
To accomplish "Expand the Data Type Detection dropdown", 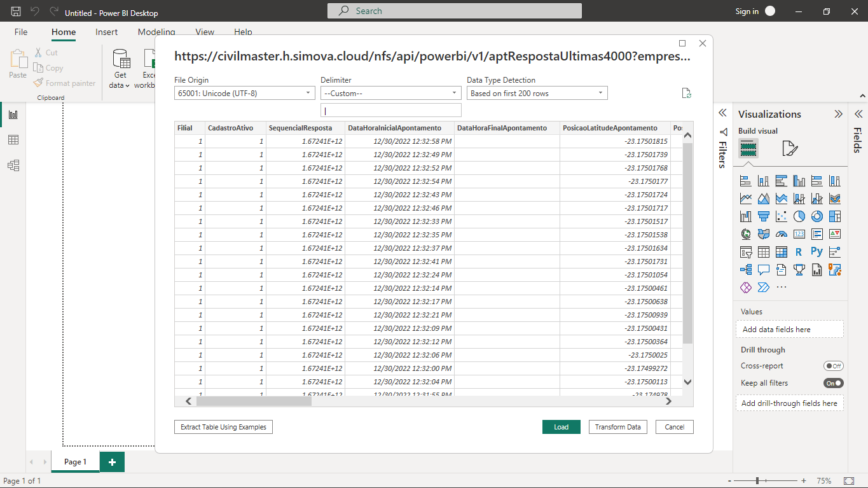I will pyautogui.click(x=537, y=94).
